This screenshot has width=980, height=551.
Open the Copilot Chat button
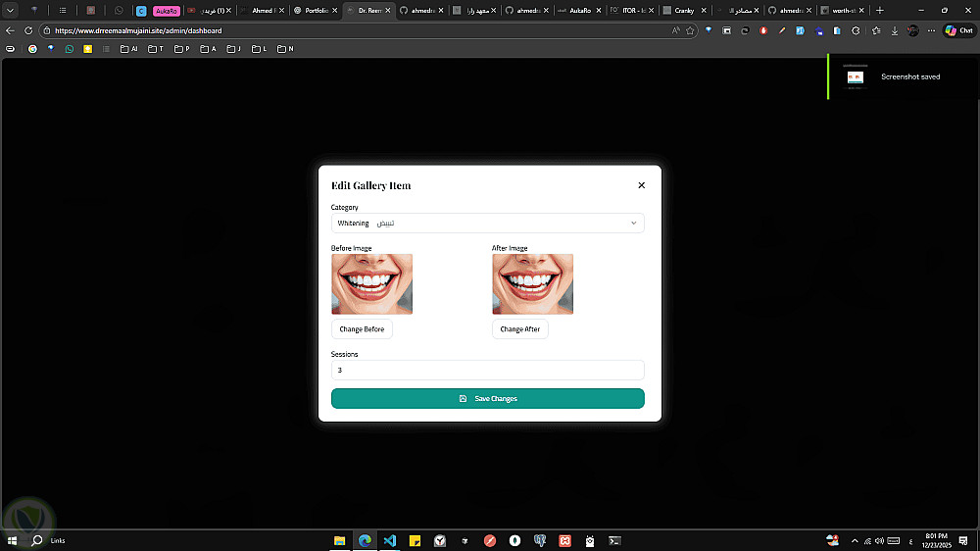[x=958, y=30]
